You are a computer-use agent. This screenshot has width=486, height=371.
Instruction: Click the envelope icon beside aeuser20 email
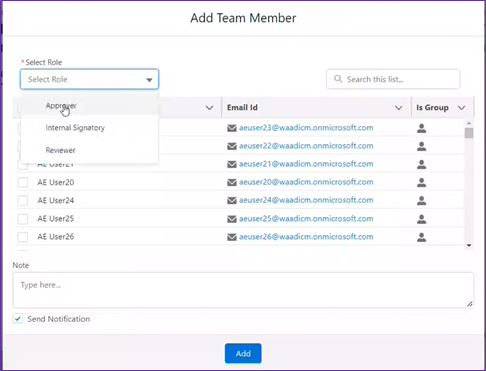click(232, 182)
